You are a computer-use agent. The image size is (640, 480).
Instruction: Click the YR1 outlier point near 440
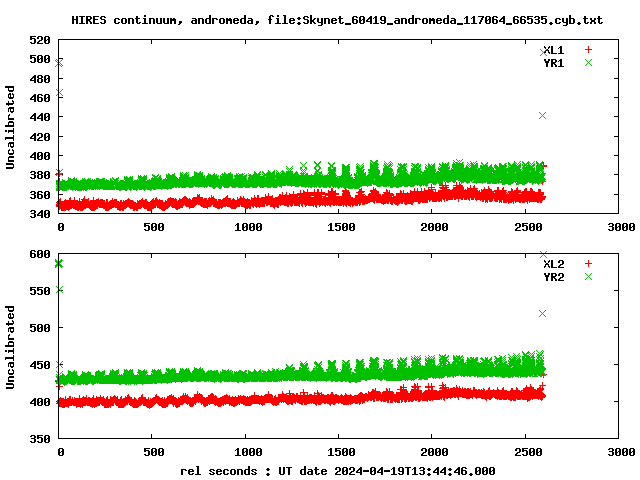542,116
